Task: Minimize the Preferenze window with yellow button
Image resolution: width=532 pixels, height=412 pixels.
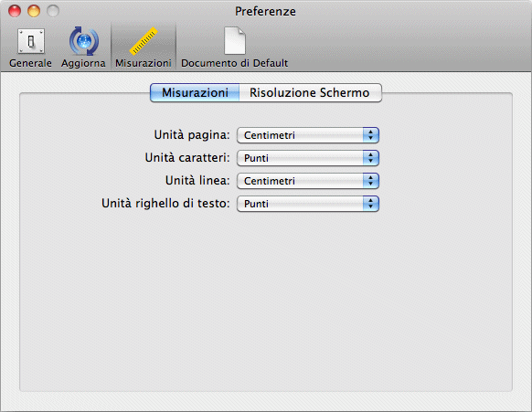Action: pos(34,11)
